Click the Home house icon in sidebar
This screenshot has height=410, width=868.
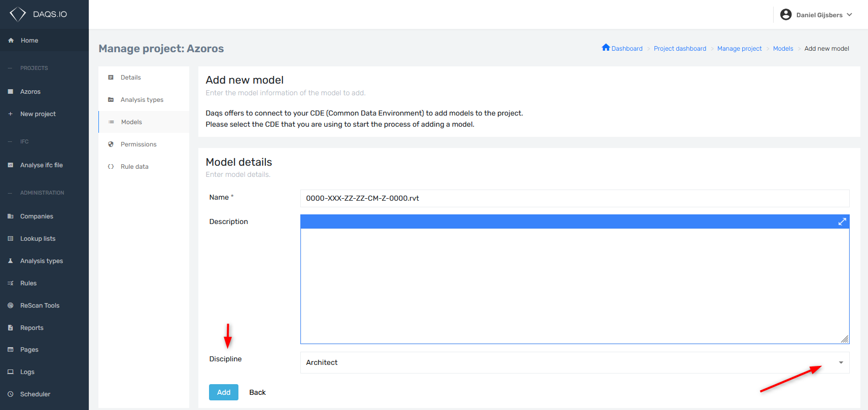click(x=11, y=41)
